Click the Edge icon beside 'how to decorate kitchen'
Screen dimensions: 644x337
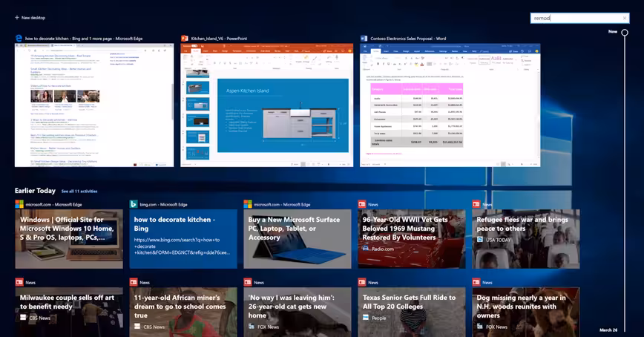pos(19,38)
